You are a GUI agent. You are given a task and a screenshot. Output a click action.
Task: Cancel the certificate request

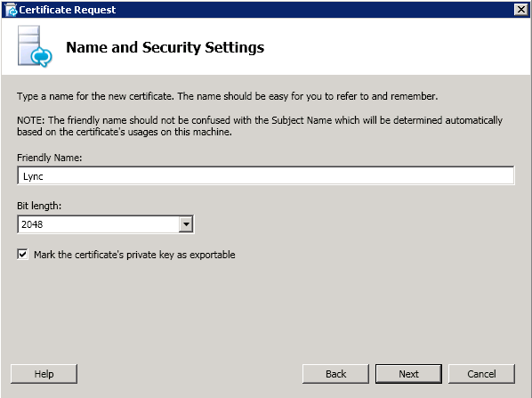(x=481, y=374)
